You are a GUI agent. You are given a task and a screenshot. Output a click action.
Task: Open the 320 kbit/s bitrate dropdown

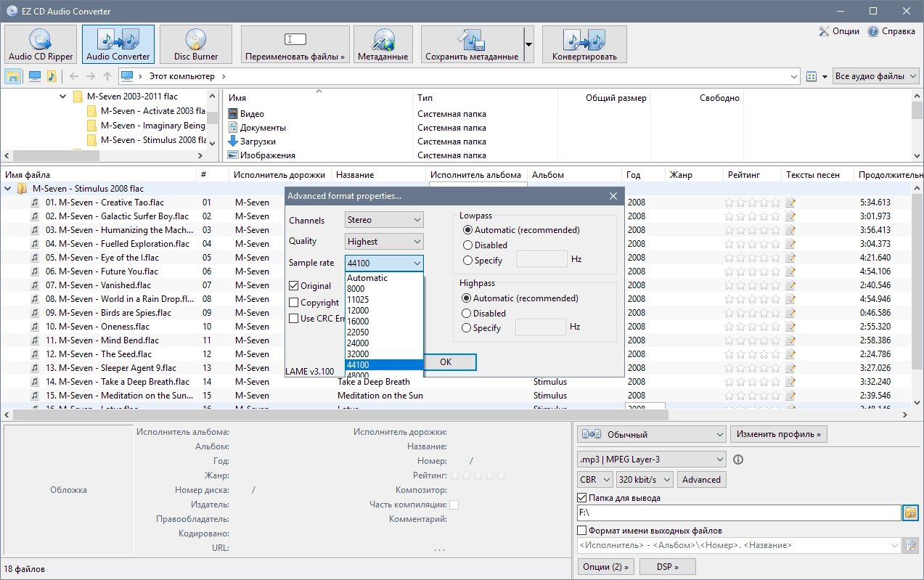point(645,480)
